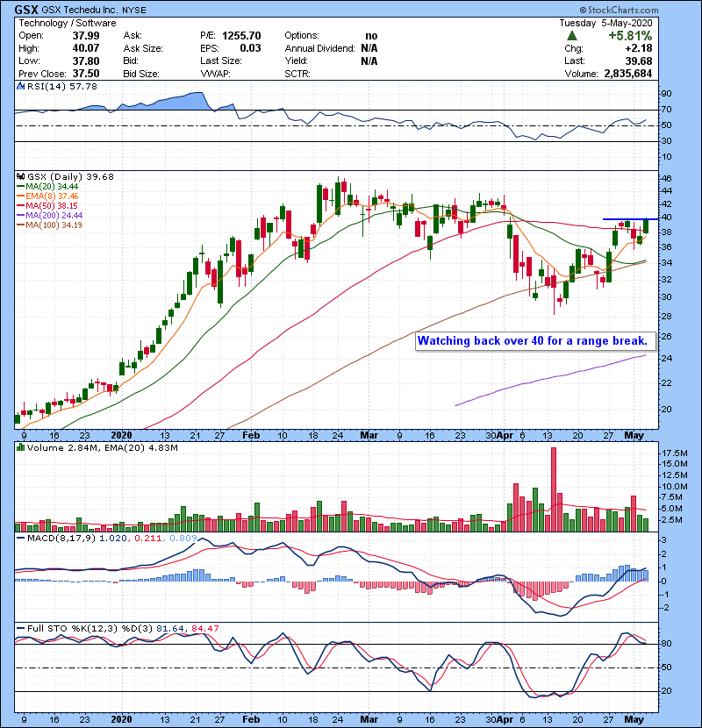The width and height of the screenshot is (702, 728).
Task: Click the 80 level on the stochastic axis
Action: tap(666, 644)
